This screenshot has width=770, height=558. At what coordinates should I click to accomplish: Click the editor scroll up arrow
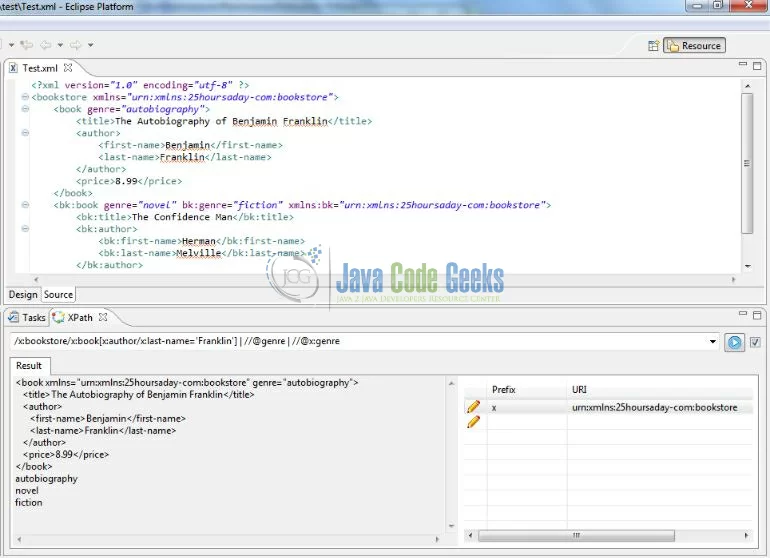747,86
